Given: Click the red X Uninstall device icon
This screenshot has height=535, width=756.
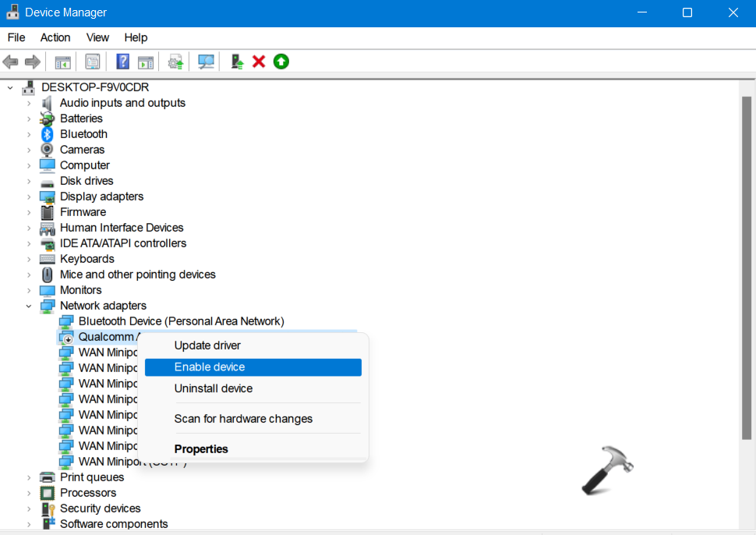Looking at the screenshot, I should pos(258,62).
